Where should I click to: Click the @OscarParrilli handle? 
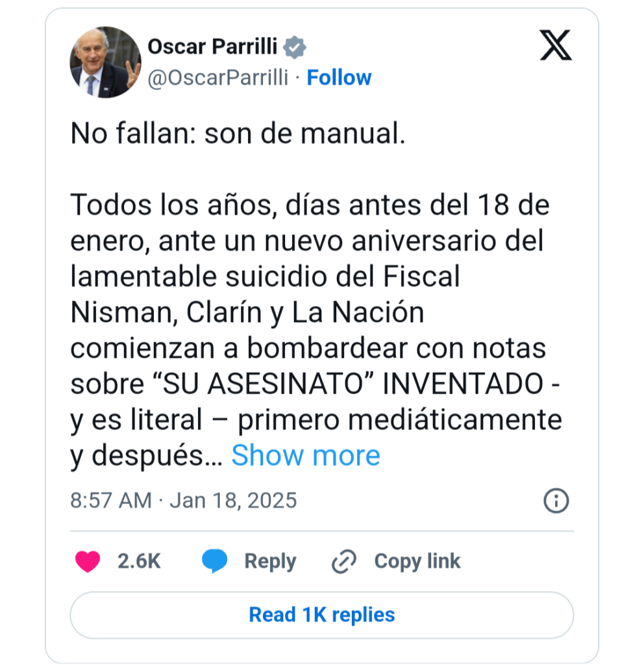[x=218, y=78]
